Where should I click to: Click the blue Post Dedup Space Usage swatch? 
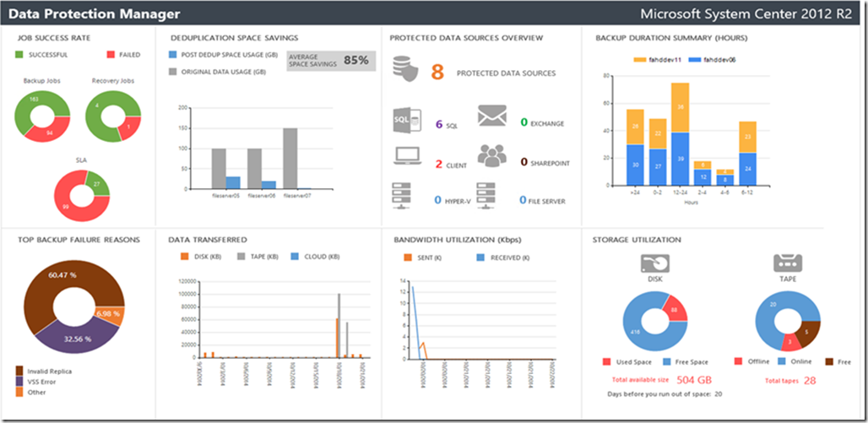click(x=172, y=56)
